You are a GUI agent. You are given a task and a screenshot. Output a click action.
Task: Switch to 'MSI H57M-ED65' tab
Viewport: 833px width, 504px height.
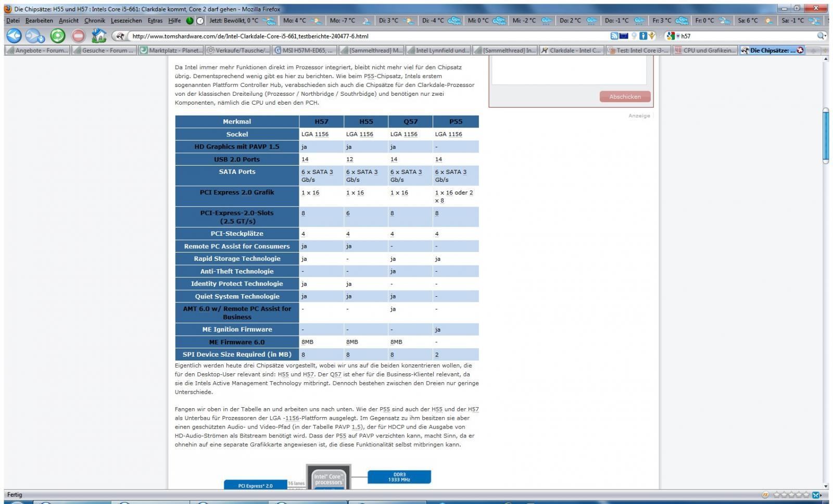pyautogui.click(x=305, y=51)
